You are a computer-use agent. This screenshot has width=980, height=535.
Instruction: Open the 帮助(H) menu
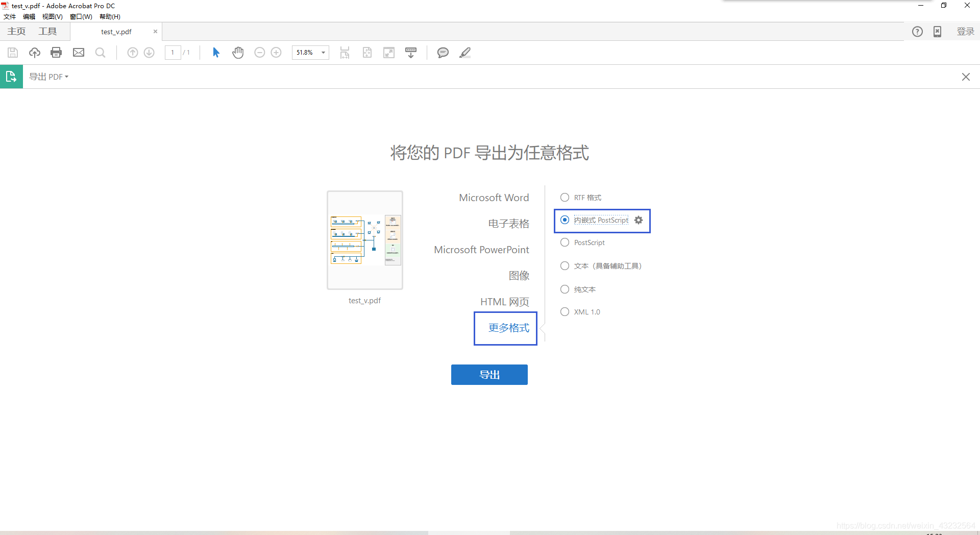pyautogui.click(x=110, y=16)
